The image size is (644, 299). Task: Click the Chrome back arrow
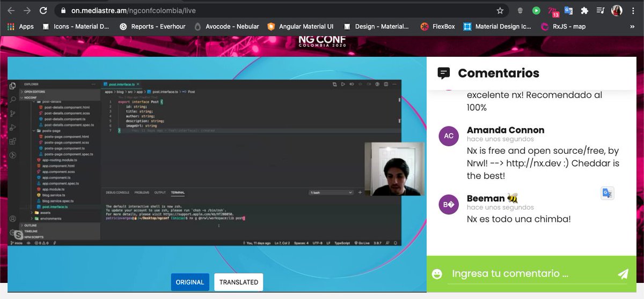click(10, 10)
